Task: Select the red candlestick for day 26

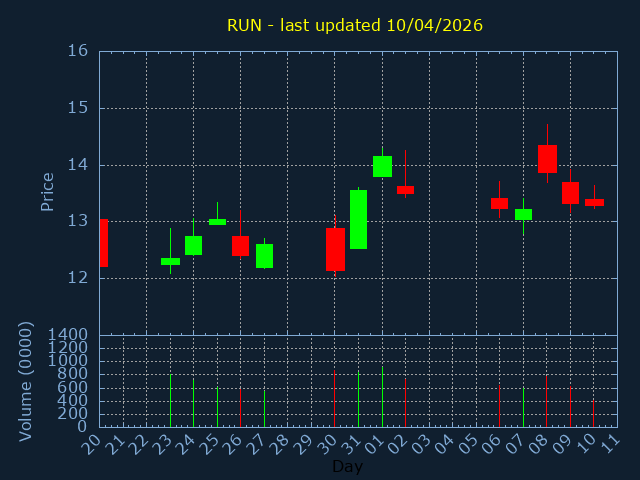Action: [240, 245]
